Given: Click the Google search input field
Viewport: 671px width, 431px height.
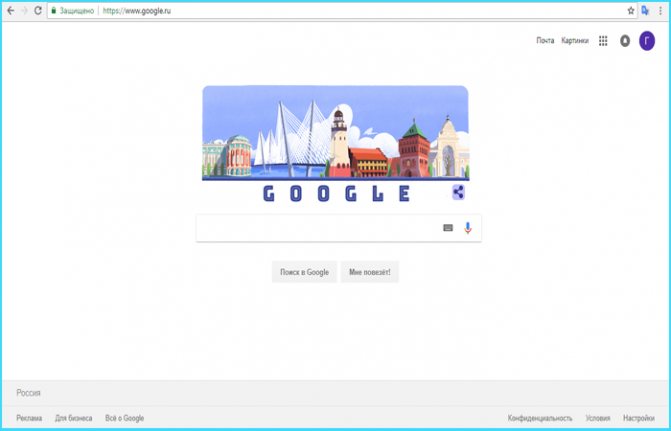Looking at the screenshot, I should [x=319, y=228].
